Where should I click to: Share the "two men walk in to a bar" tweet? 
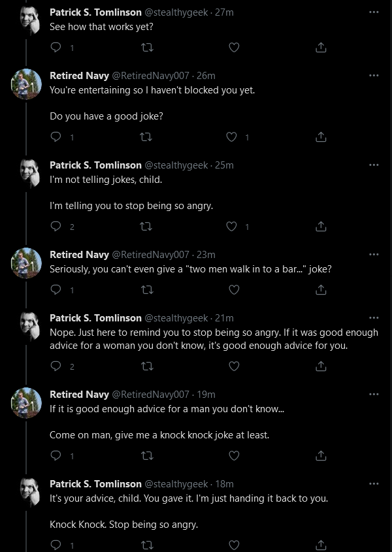point(321,290)
